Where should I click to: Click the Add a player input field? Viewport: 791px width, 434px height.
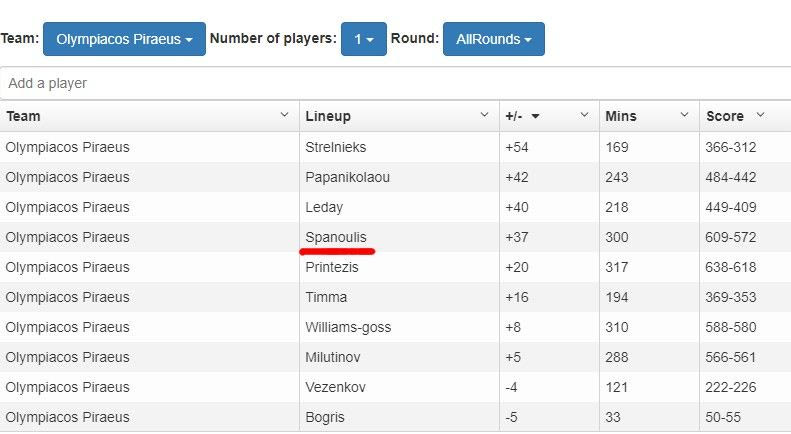pos(395,83)
